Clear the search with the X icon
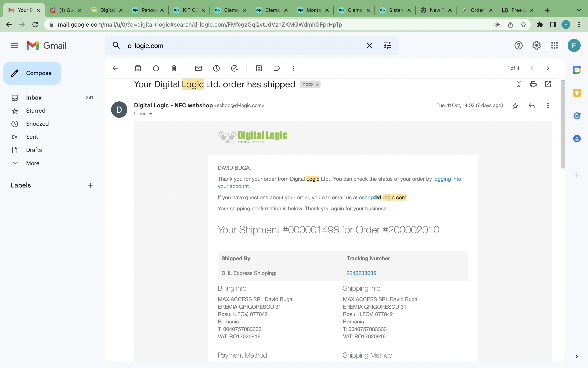The width and height of the screenshot is (588, 368). click(x=369, y=46)
